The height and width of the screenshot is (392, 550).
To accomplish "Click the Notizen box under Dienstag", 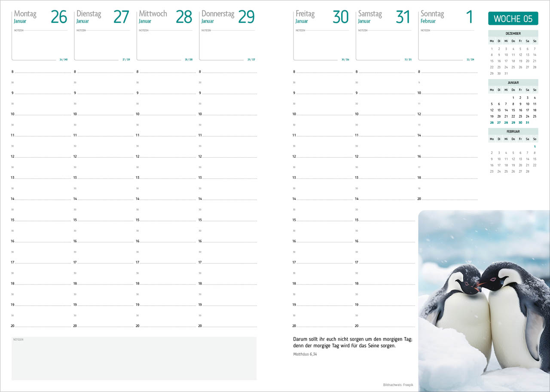I will 102,45.
